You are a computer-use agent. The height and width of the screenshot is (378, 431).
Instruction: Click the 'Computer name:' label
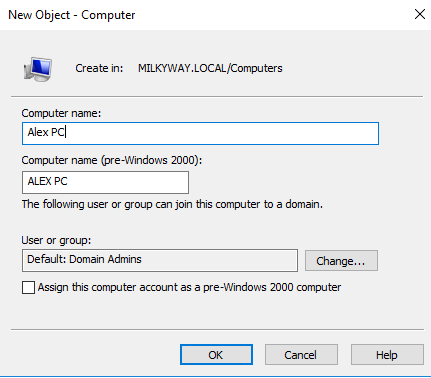61,113
